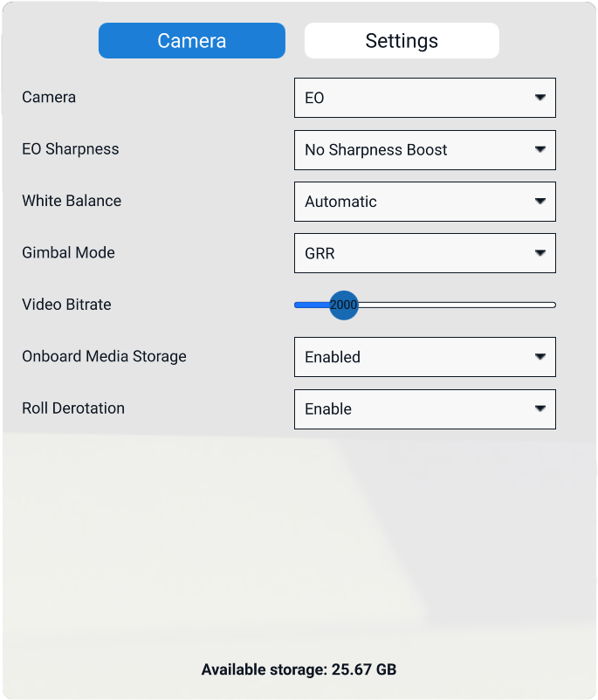Click the Gimbal Mode label
Screen dimensions: 598x700
68,253
